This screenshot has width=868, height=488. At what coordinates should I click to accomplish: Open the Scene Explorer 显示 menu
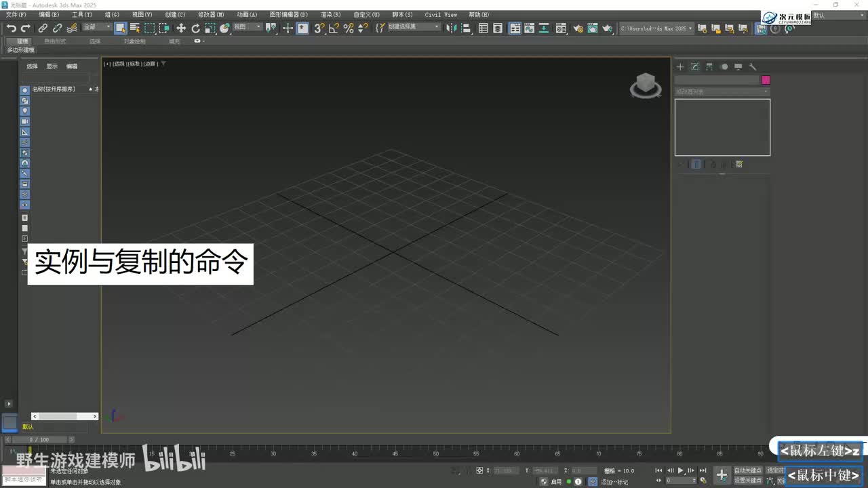point(52,66)
